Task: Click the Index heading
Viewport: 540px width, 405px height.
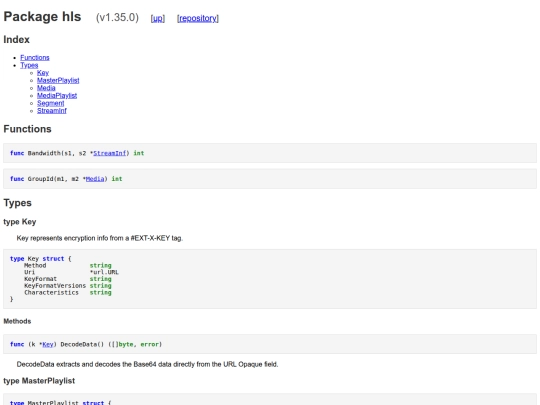Action: pos(17,40)
